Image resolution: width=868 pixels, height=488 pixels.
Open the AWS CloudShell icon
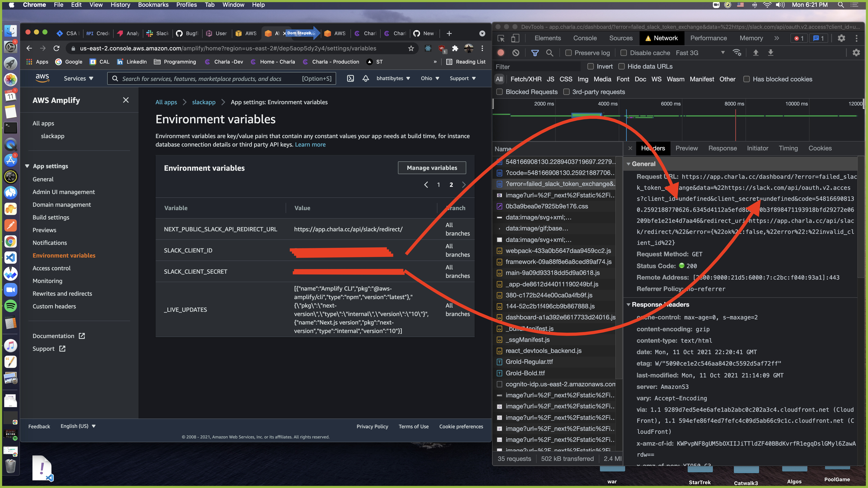click(x=351, y=78)
